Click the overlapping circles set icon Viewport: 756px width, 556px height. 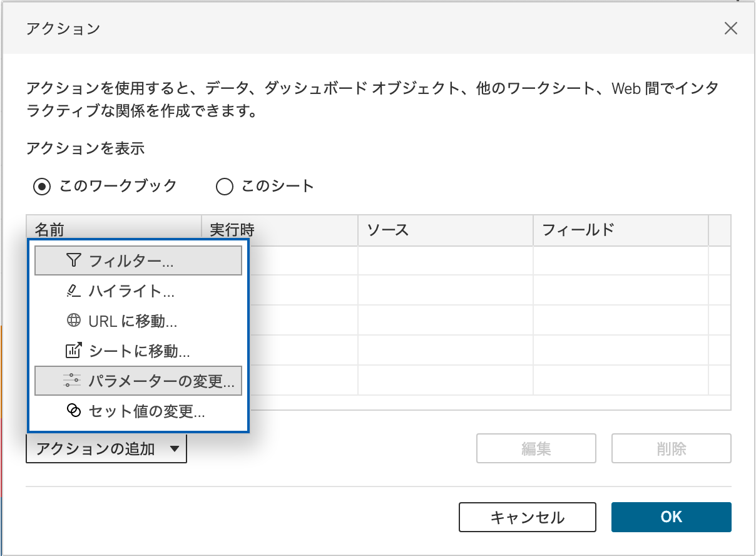pyautogui.click(x=74, y=411)
